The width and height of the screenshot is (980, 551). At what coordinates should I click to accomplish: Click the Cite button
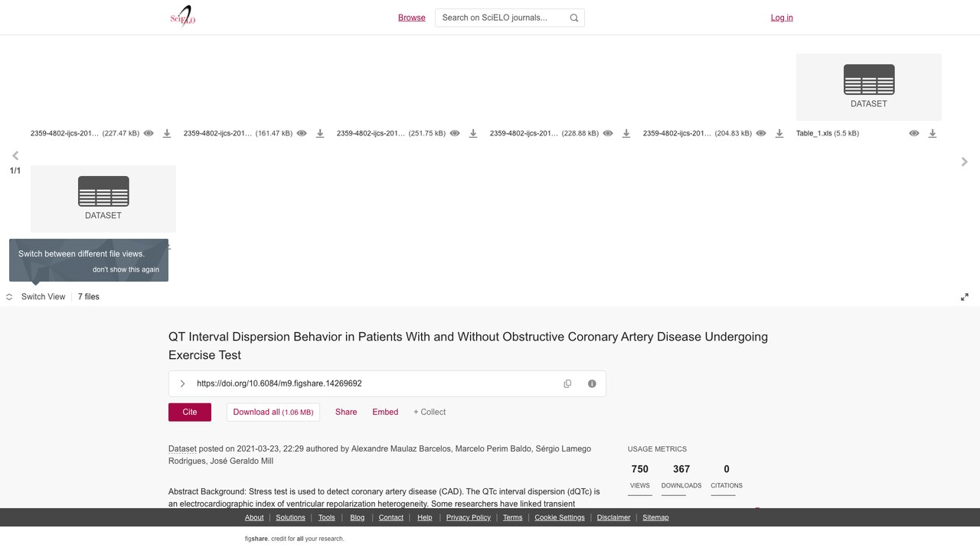(190, 412)
